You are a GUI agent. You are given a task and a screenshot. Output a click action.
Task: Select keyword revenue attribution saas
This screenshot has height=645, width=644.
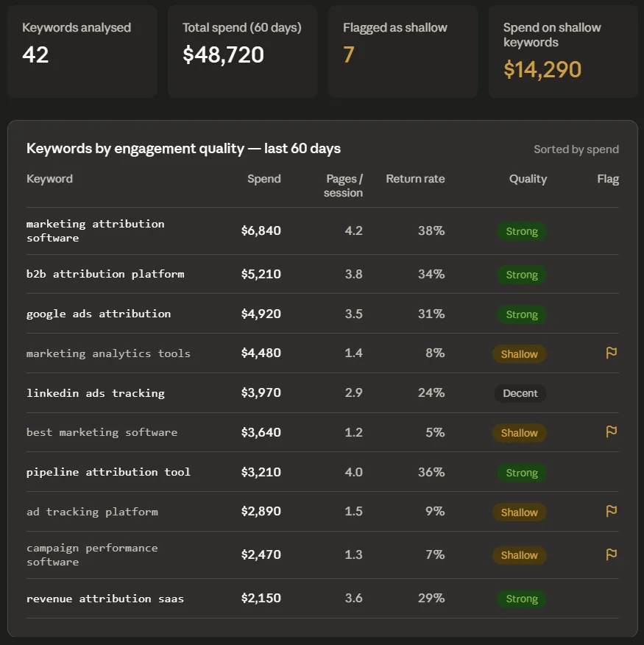coord(105,599)
